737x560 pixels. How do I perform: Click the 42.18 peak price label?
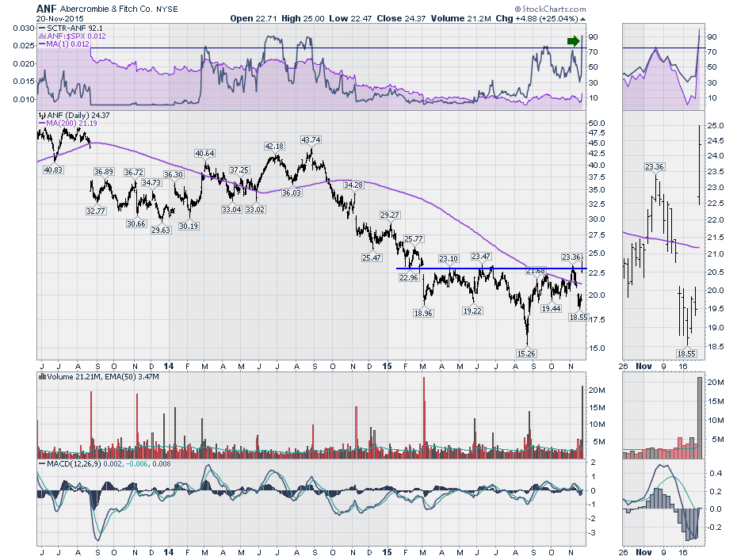274,146
